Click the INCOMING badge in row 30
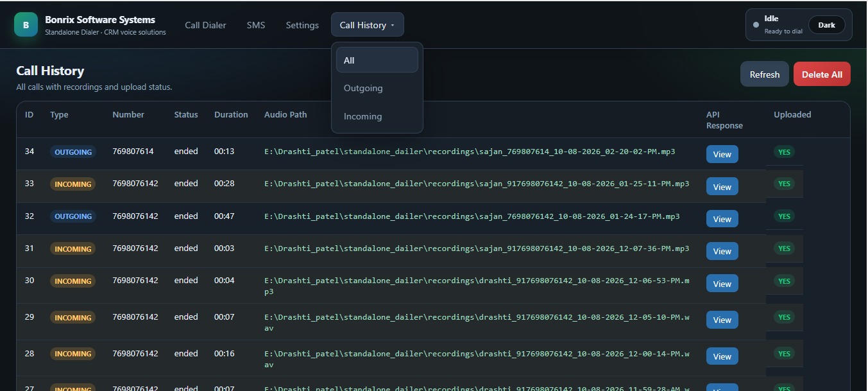This screenshot has height=391, width=868. [x=73, y=281]
